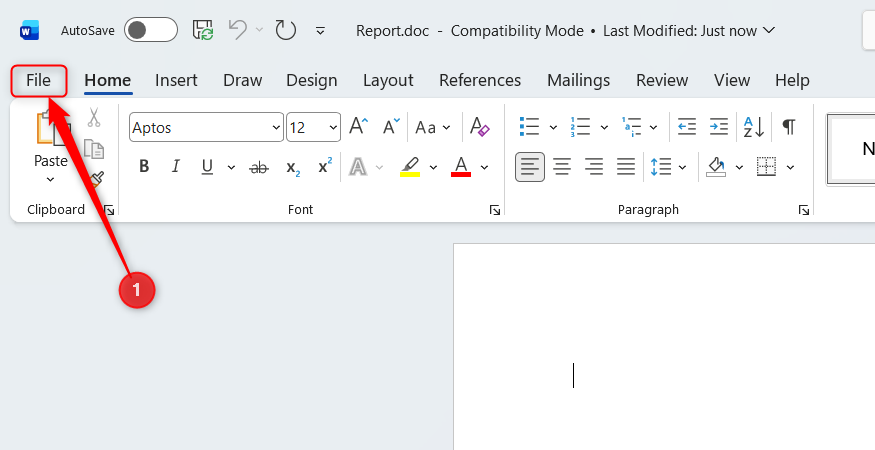Open the bullet library dropdown arrow
The height and width of the screenshot is (450, 875).
coord(553,127)
